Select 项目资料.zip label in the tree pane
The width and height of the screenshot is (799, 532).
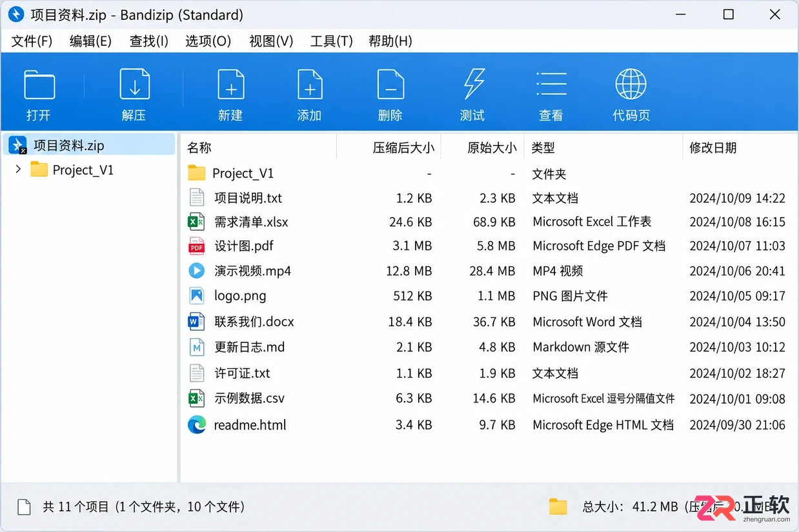(68, 146)
